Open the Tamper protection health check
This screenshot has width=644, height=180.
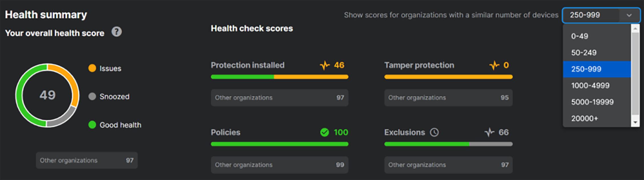419,65
